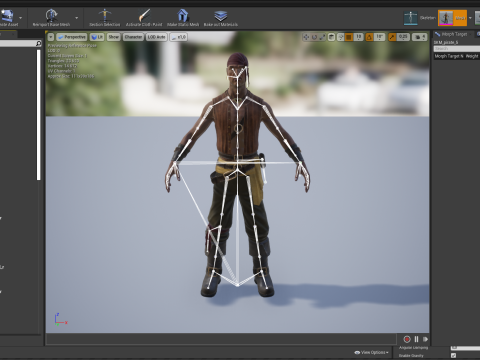Open the Morph Target tab

pos(452,34)
